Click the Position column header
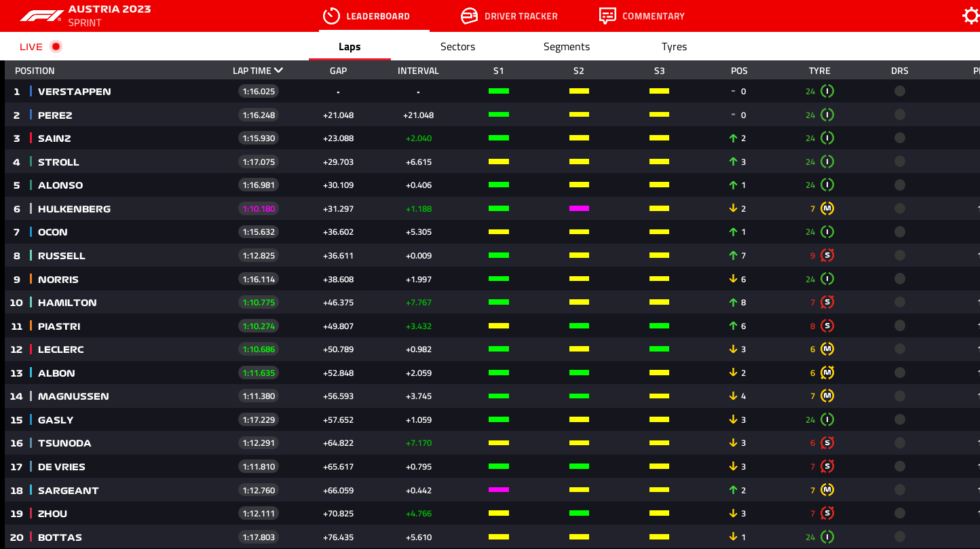This screenshot has height=549, width=980. (x=35, y=71)
